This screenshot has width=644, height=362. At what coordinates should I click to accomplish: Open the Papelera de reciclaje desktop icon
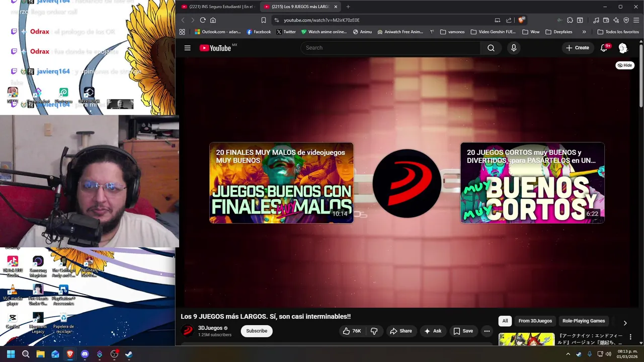click(63, 323)
